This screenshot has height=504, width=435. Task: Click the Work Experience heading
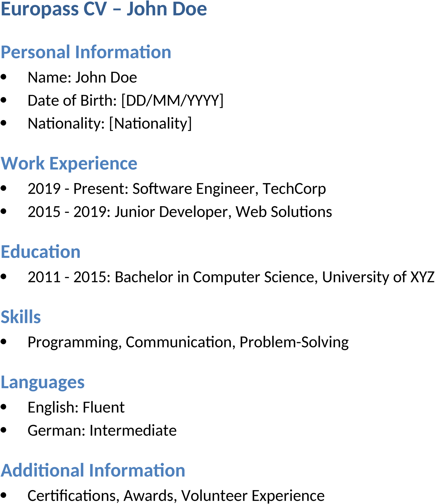69,164
